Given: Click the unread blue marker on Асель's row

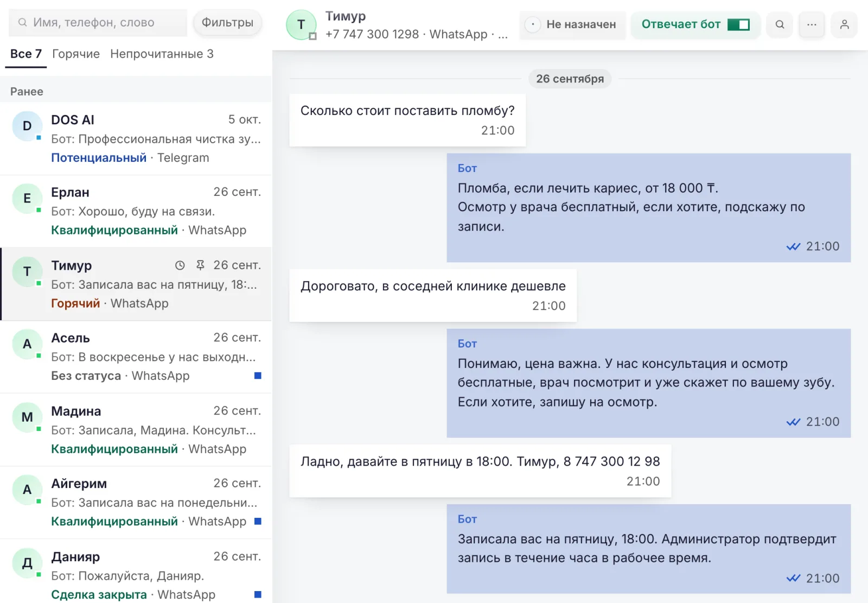Looking at the screenshot, I should [x=258, y=376].
